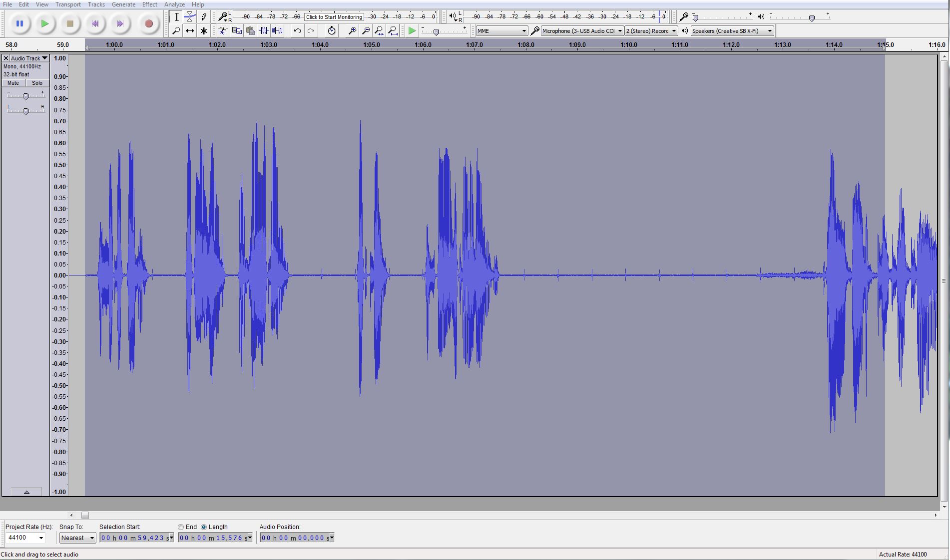Click the horizontal scrollbar thumb
This screenshot has width=950, height=560.
[x=85, y=515]
